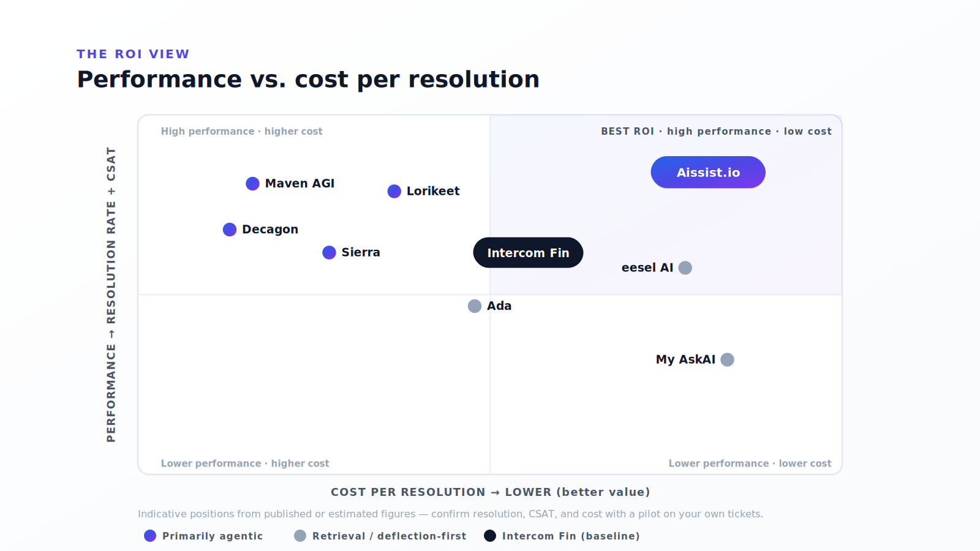980x551 pixels.
Task: Click the Decagon purple marker
Action: 230,230
